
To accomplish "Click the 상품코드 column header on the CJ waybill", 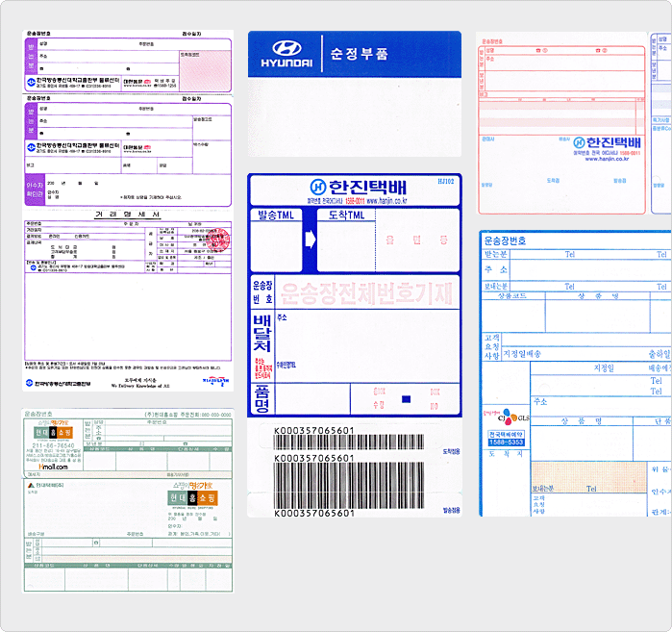I will (512, 296).
